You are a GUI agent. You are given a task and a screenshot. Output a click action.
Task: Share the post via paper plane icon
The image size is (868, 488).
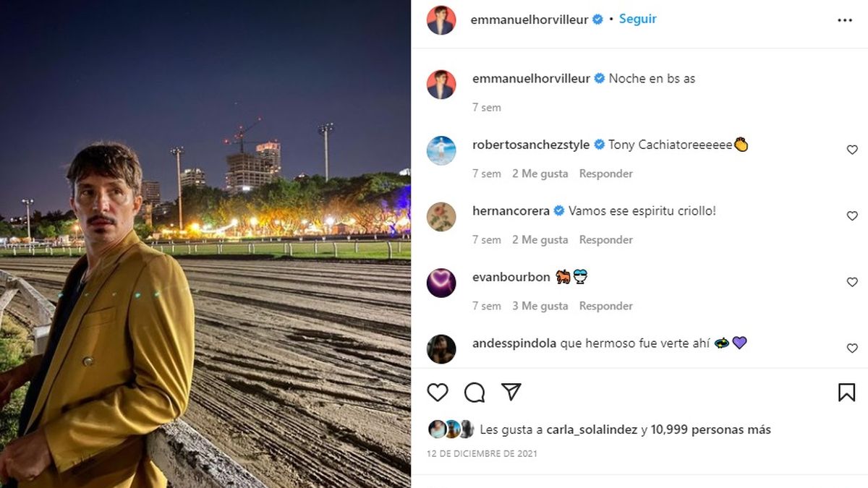click(x=511, y=392)
